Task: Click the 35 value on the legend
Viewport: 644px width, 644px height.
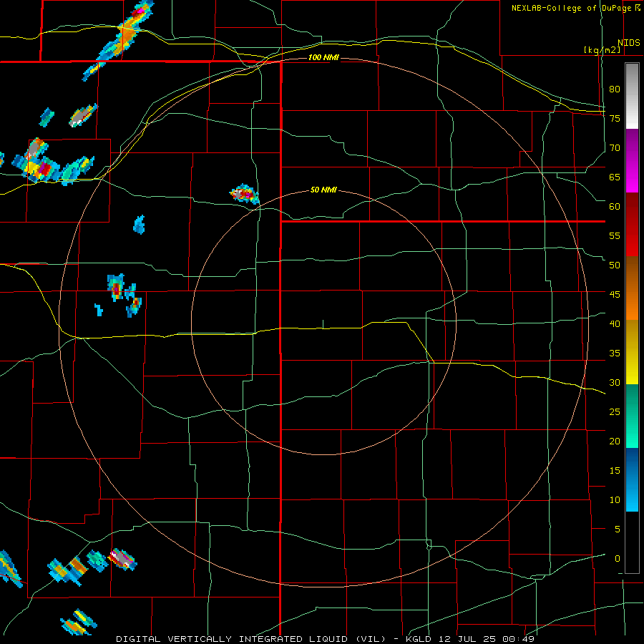Action: coord(615,353)
